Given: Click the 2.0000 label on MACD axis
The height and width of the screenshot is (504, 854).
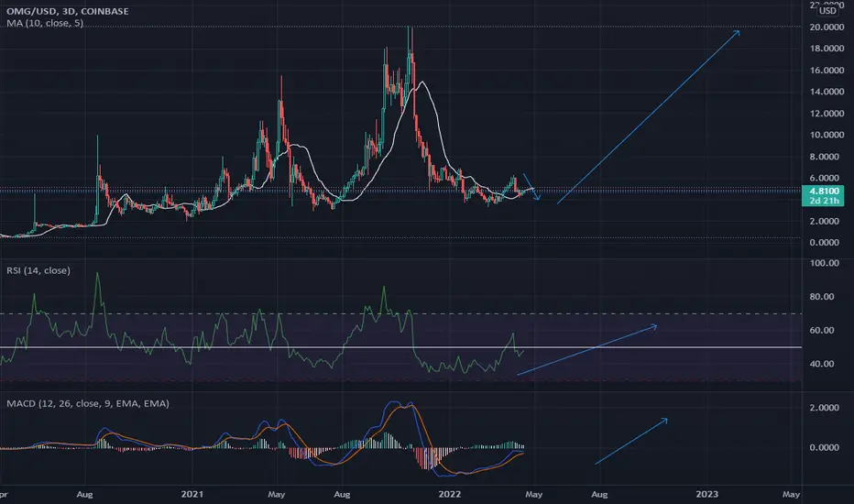Looking at the screenshot, I should pyautogui.click(x=825, y=408).
